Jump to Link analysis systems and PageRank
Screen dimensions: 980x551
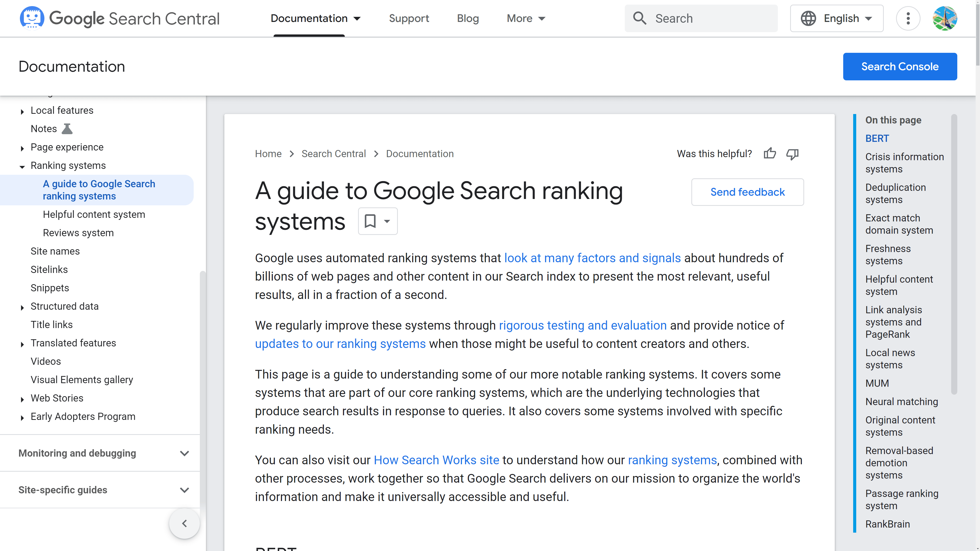894,322
